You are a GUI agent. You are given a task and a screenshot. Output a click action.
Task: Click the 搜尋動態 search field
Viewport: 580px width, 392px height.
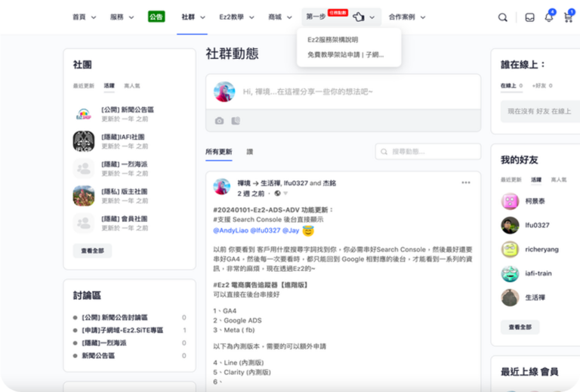[430, 152]
